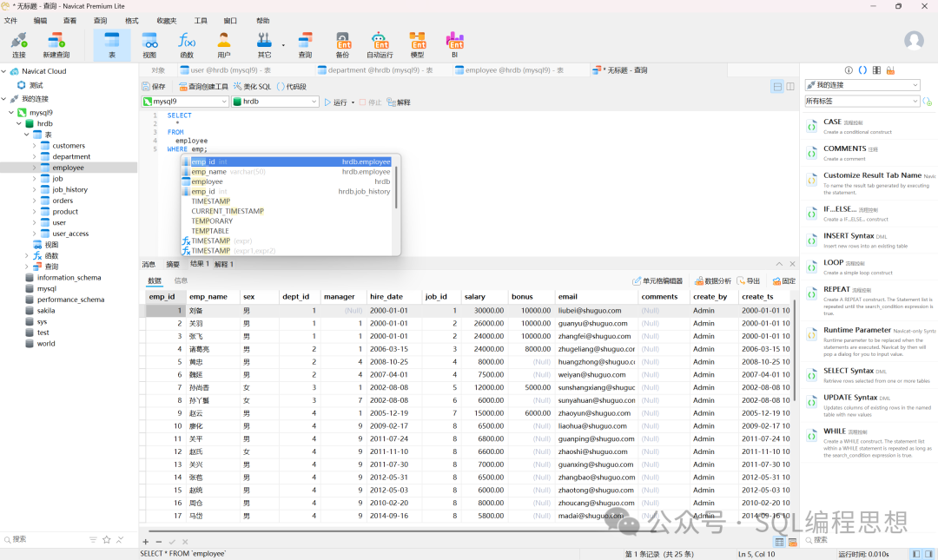Image resolution: width=938 pixels, height=560 pixels.
Task: Toggle vertical split layout for query editor
Action: pos(790,87)
